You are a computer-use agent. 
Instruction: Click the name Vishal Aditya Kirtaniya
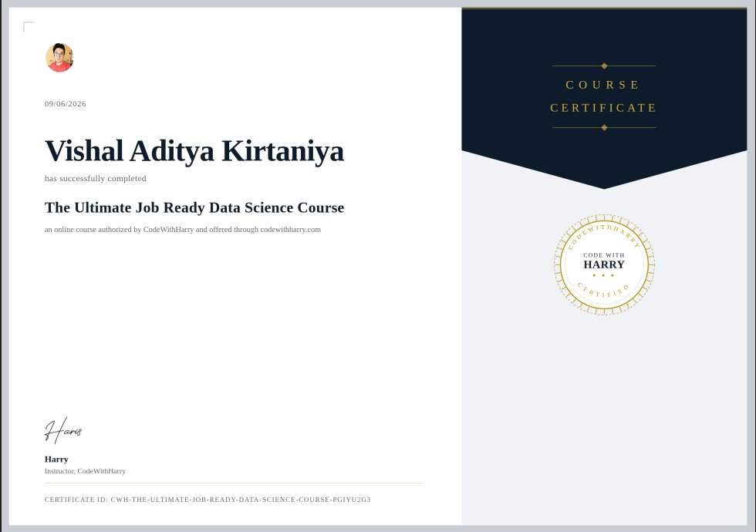pos(194,151)
